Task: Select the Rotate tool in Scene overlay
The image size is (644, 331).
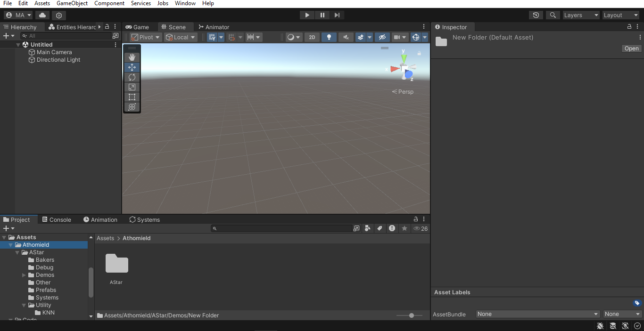Action: [132, 77]
